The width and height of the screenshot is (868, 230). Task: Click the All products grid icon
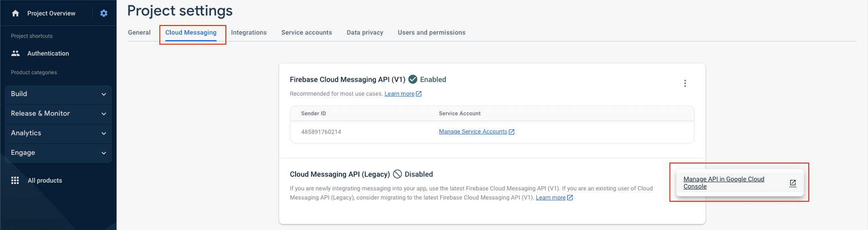pyautogui.click(x=15, y=180)
